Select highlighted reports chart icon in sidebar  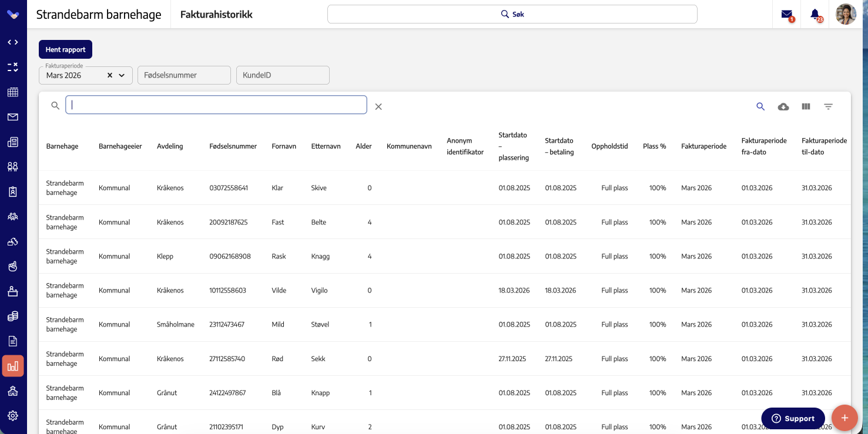pyautogui.click(x=13, y=366)
